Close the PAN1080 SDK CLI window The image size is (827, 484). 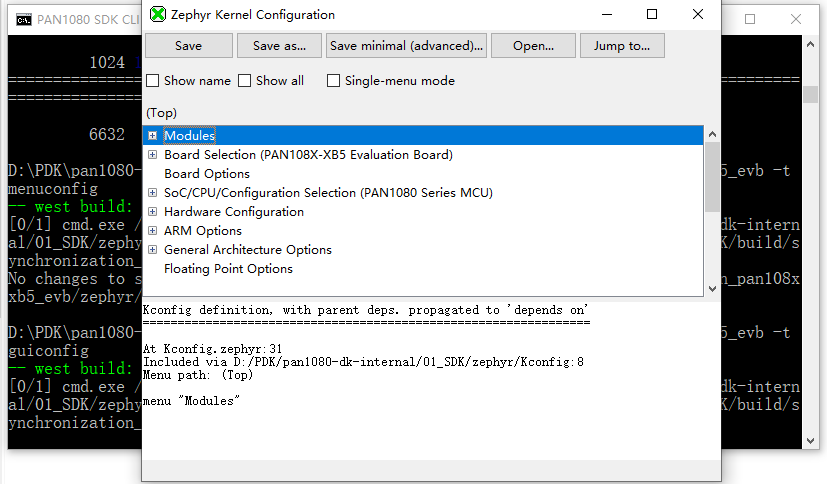[x=796, y=20]
